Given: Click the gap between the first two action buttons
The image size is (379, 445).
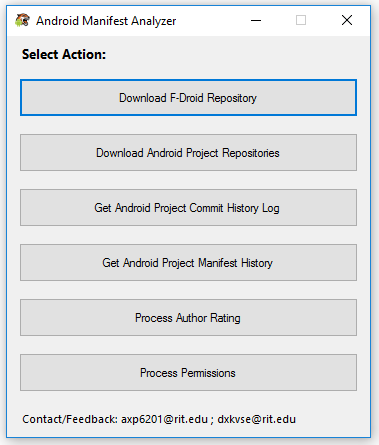Looking at the screenshot, I should click(x=188, y=125).
